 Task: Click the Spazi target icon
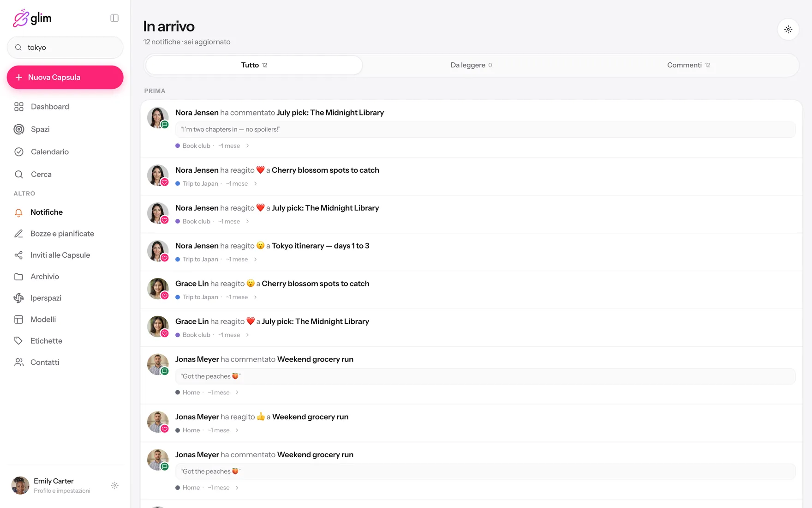pyautogui.click(x=19, y=129)
